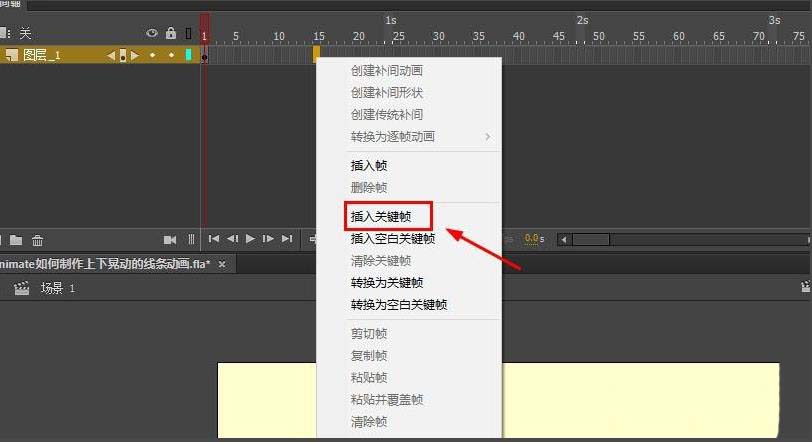Close the .fla document tab
The image size is (812, 442).
(222, 264)
